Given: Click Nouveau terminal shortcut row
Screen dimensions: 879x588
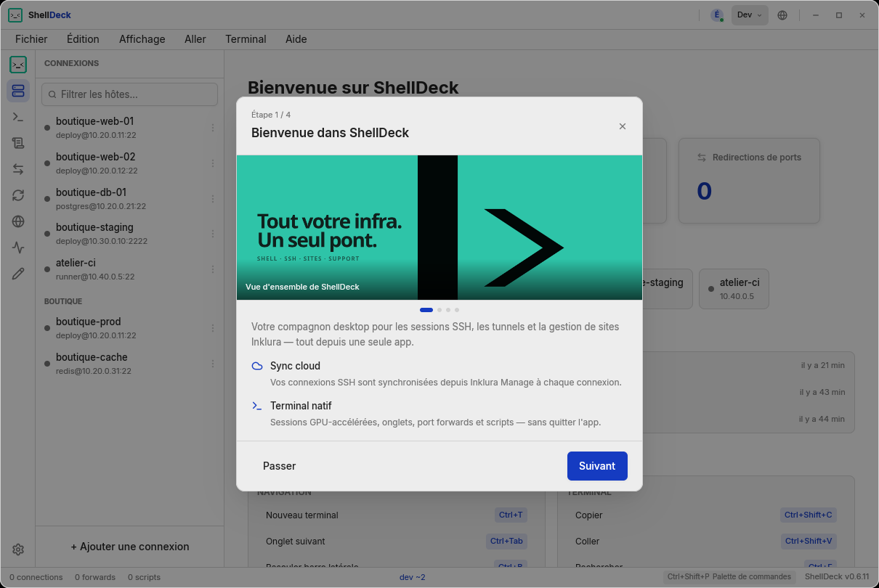Looking at the screenshot, I should (x=397, y=515).
